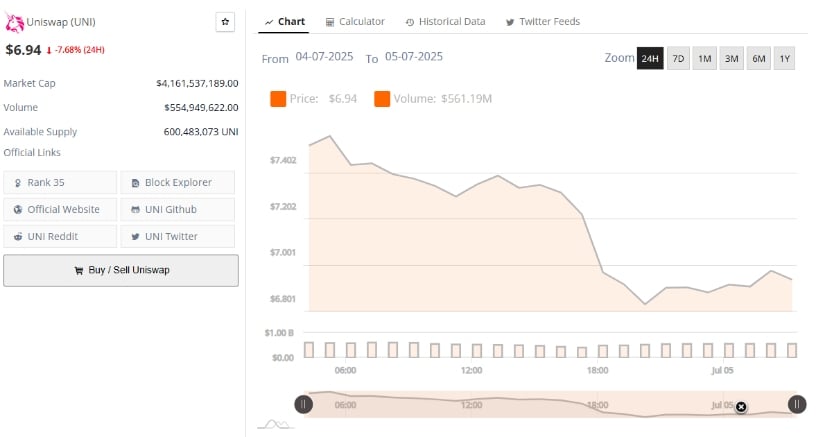Toggle the Price series orange swatch

pos(278,99)
